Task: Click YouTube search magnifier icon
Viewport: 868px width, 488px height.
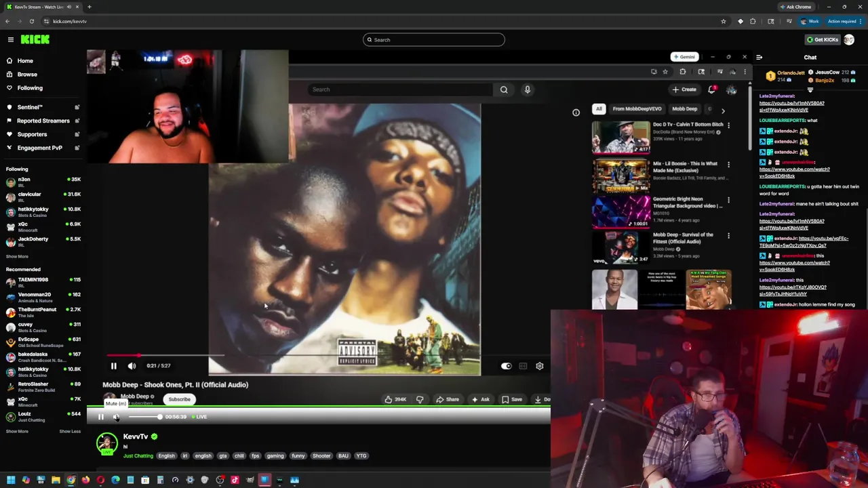Action: click(504, 89)
